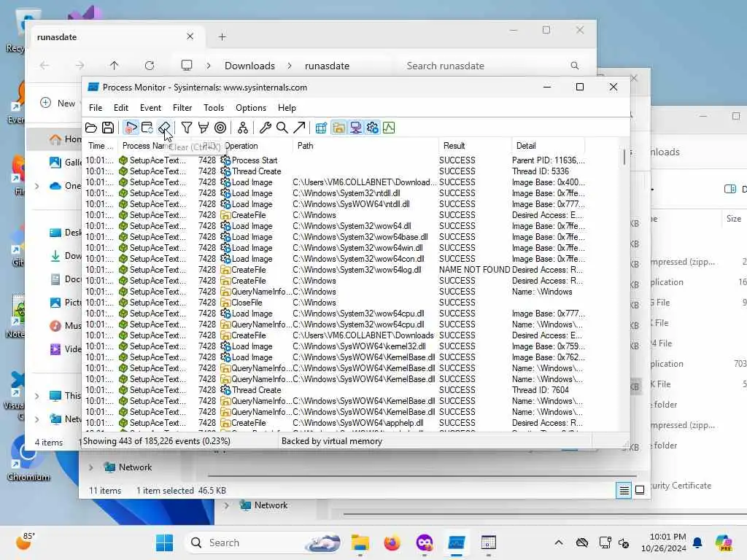
Task: Toggle Show Process and Thread Activity
Action: 373,128
